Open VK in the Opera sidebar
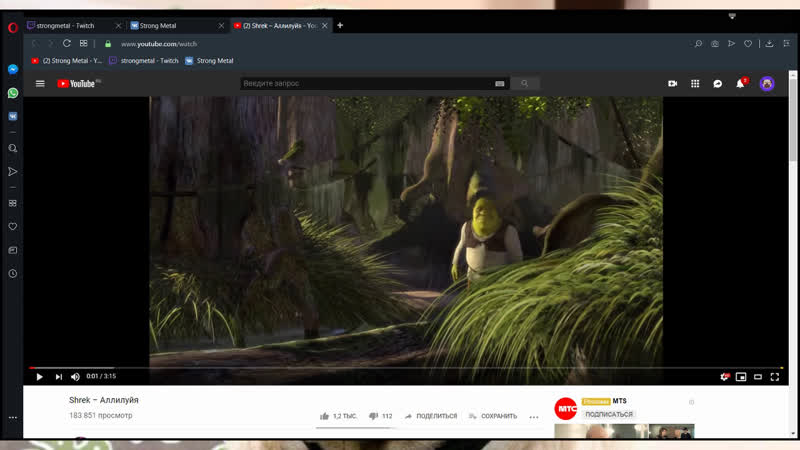This screenshot has width=800, height=450. click(13, 116)
